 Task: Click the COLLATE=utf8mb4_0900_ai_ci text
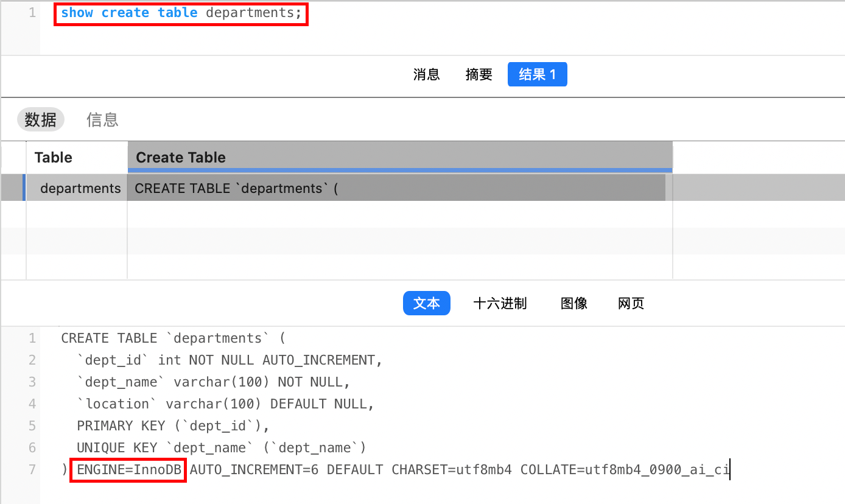[x=625, y=470]
